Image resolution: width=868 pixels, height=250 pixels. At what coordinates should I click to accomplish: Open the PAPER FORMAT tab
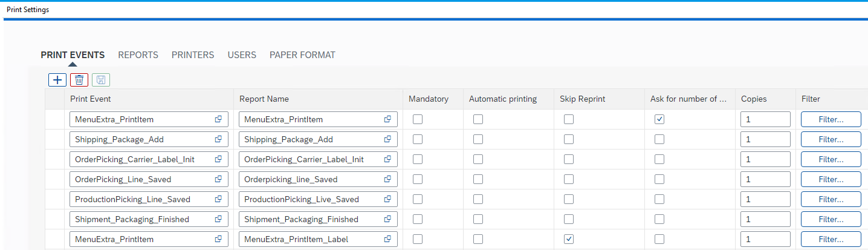pyautogui.click(x=302, y=55)
